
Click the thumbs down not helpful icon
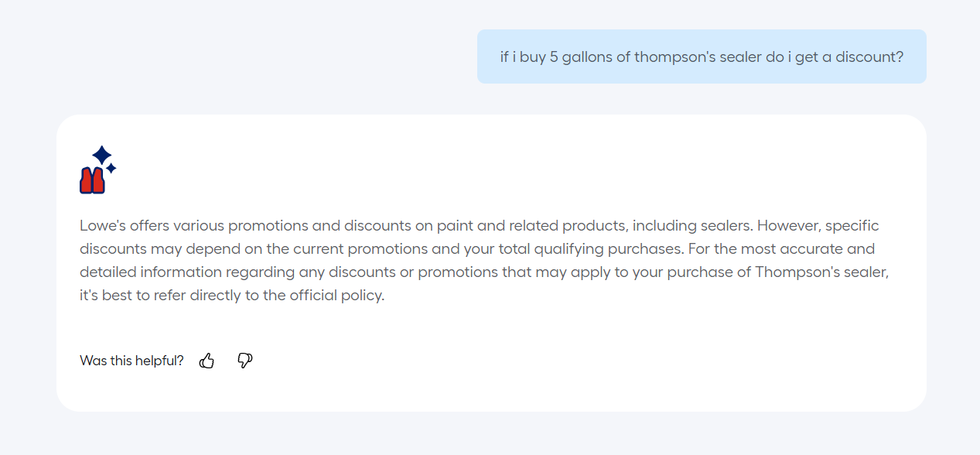(x=245, y=361)
